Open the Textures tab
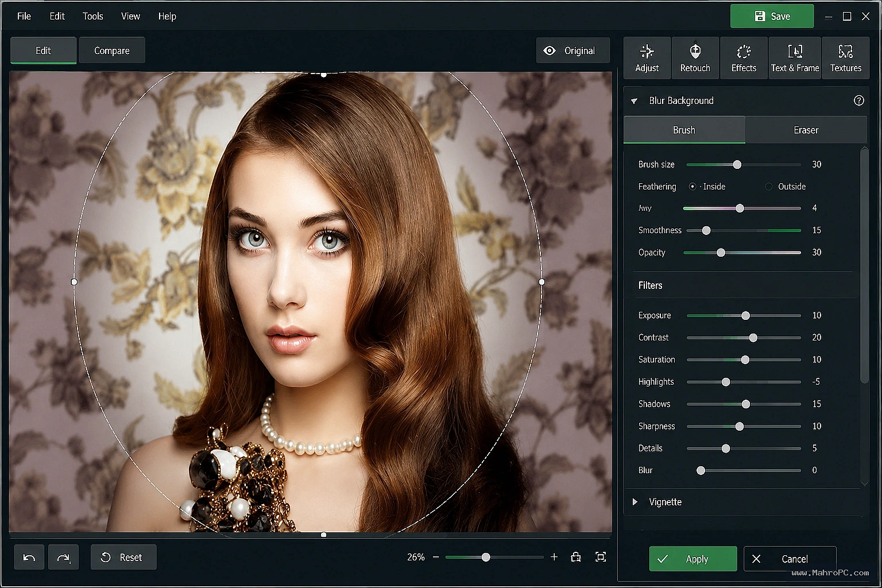882x588 pixels. (845, 58)
